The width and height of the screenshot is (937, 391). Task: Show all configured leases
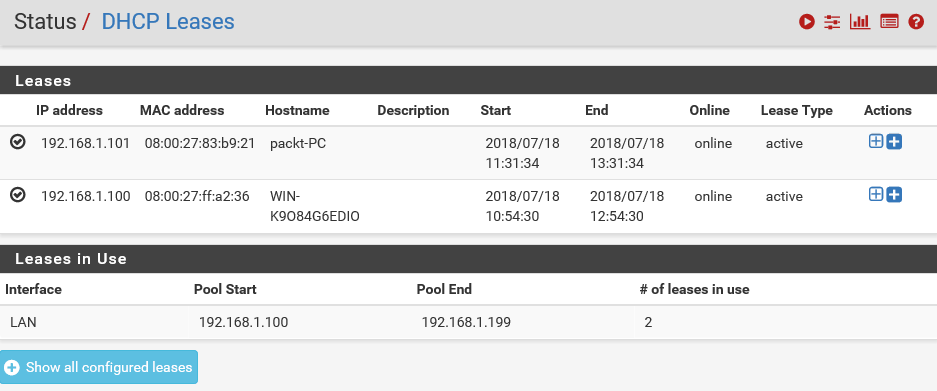(x=99, y=367)
